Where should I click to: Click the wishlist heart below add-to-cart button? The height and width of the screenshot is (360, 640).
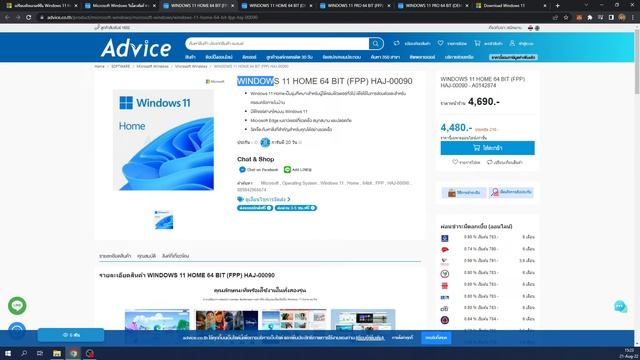coord(455,162)
